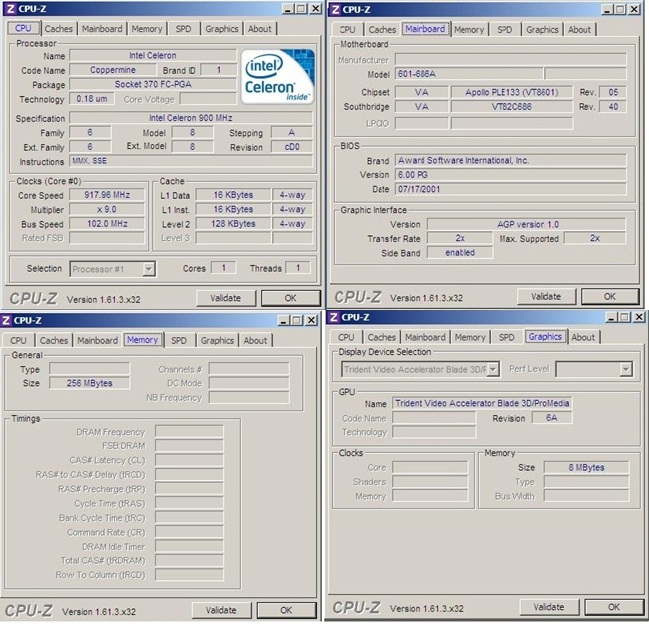The width and height of the screenshot is (649, 624).
Task: Go to SPD tab in Memory window
Action: (179, 340)
